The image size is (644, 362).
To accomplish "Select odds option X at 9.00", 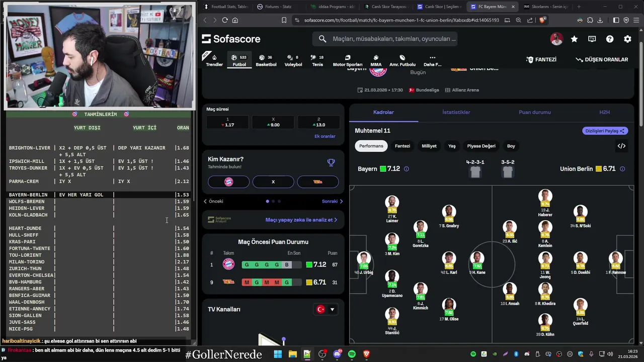I will 273,122.
